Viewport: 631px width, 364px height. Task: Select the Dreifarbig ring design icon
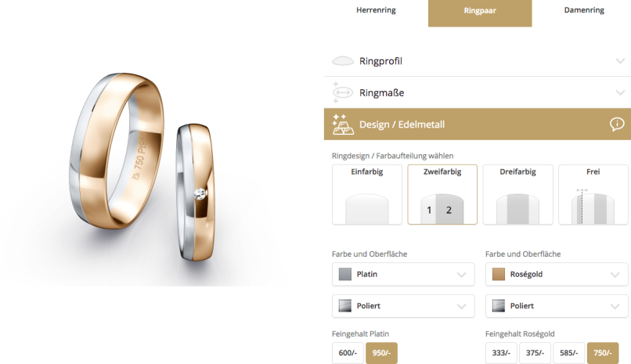[517, 208]
